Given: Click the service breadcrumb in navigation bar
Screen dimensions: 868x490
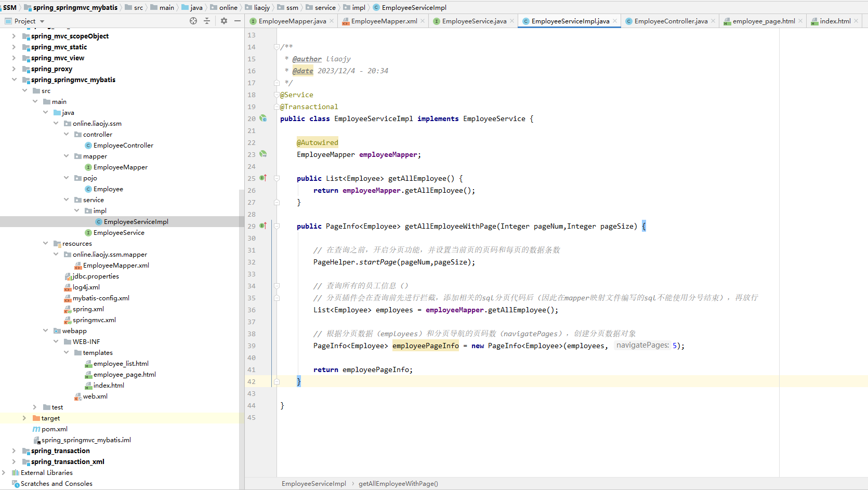Looking at the screenshot, I should pos(321,7).
